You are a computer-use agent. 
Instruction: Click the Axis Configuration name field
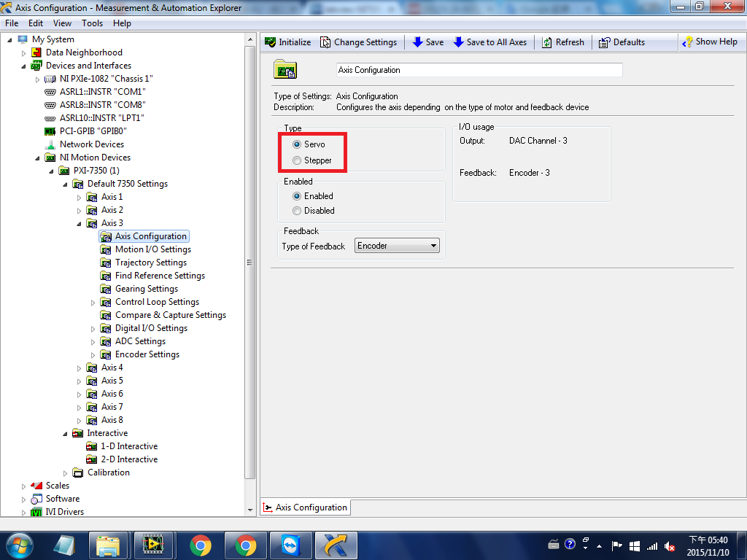[x=479, y=70]
